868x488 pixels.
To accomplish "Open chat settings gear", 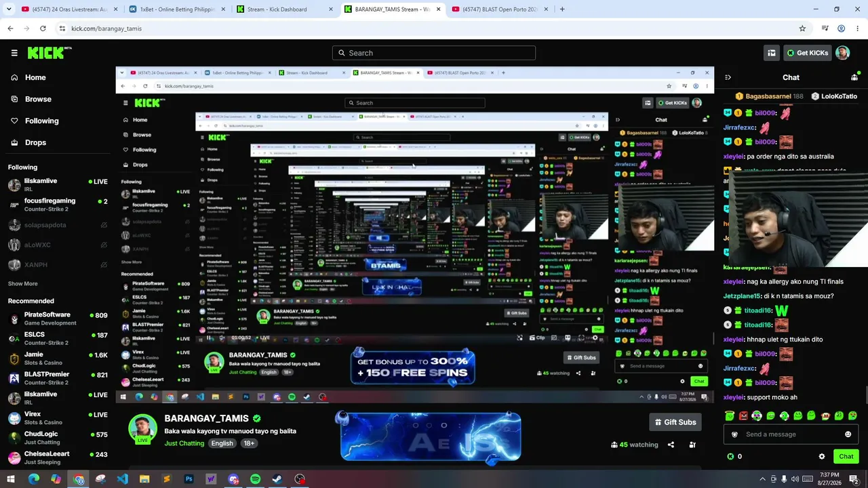I will 822,457.
